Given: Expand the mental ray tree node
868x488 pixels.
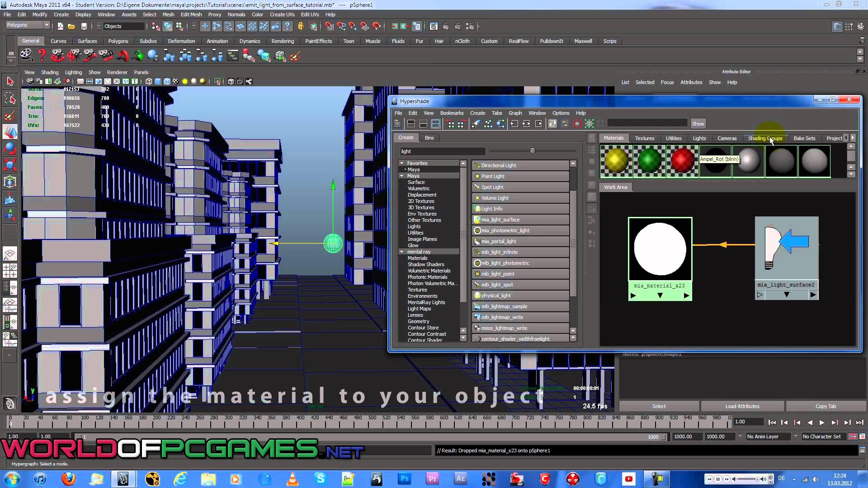Looking at the screenshot, I should tap(401, 251).
